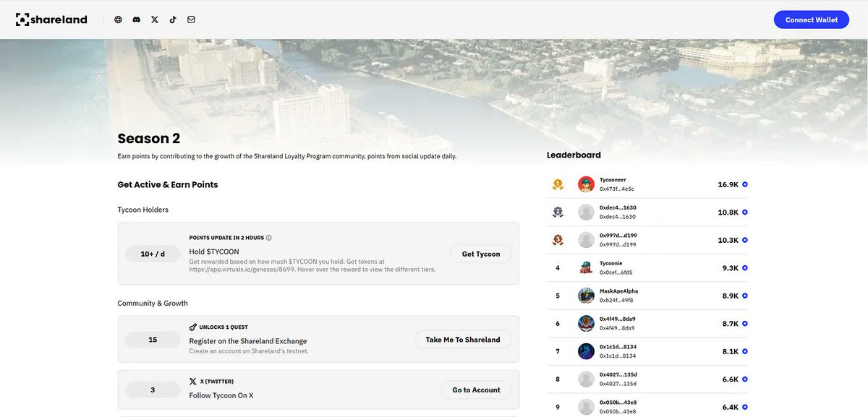Click points coin icon next to 6.6K

pyautogui.click(x=745, y=379)
